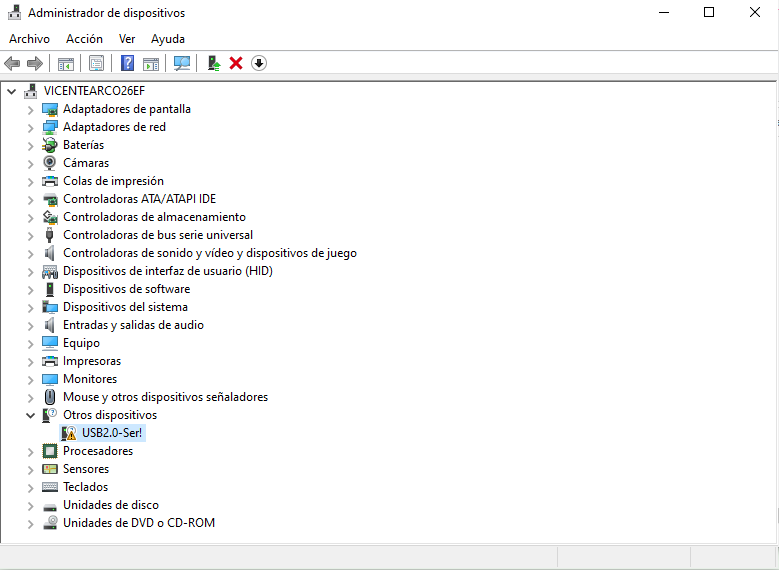This screenshot has height=570, width=779.
Task: Expand Dispositivos de software chevron
Action: pos(31,290)
